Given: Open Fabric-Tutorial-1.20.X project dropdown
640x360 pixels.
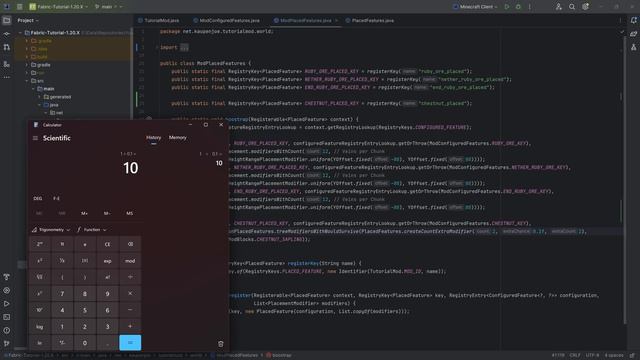Looking at the screenshot, I should (x=58, y=7).
